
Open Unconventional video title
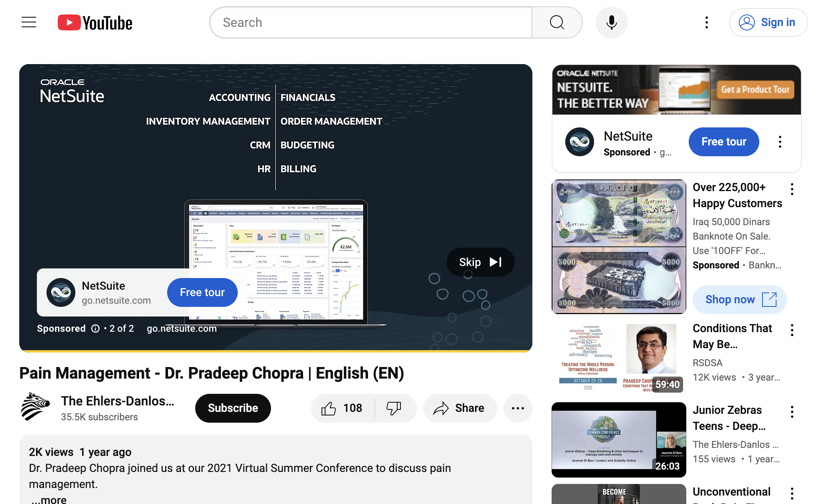click(x=732, y=494)
